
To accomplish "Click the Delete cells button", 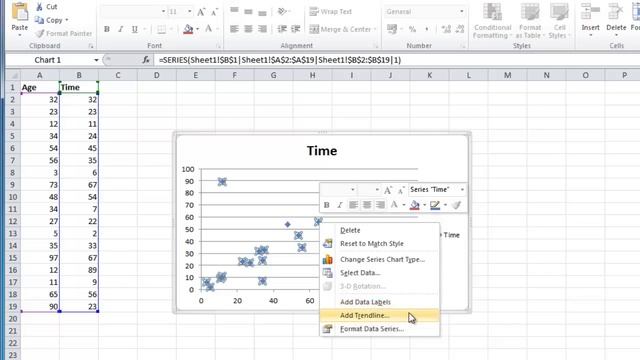I will coord(616,19).
